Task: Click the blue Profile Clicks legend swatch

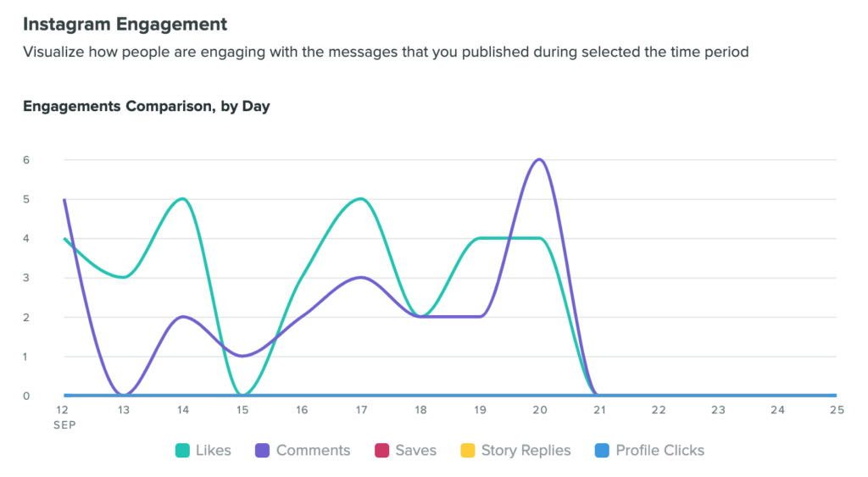Action: (x=603, y=451)
